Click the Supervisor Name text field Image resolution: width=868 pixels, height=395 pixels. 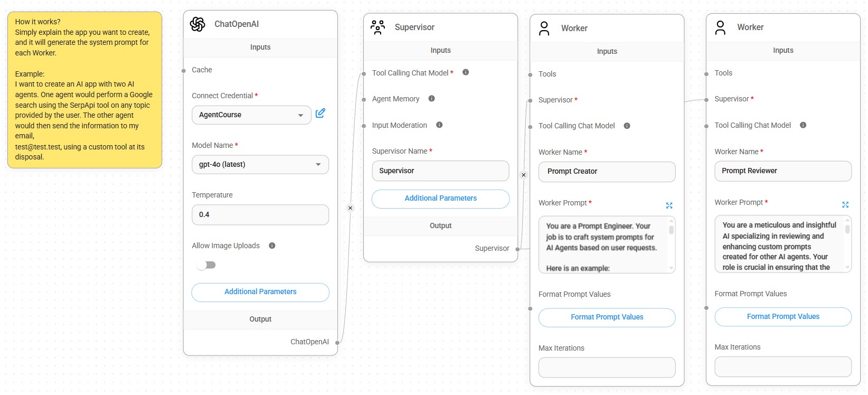(x=440, y=171)
